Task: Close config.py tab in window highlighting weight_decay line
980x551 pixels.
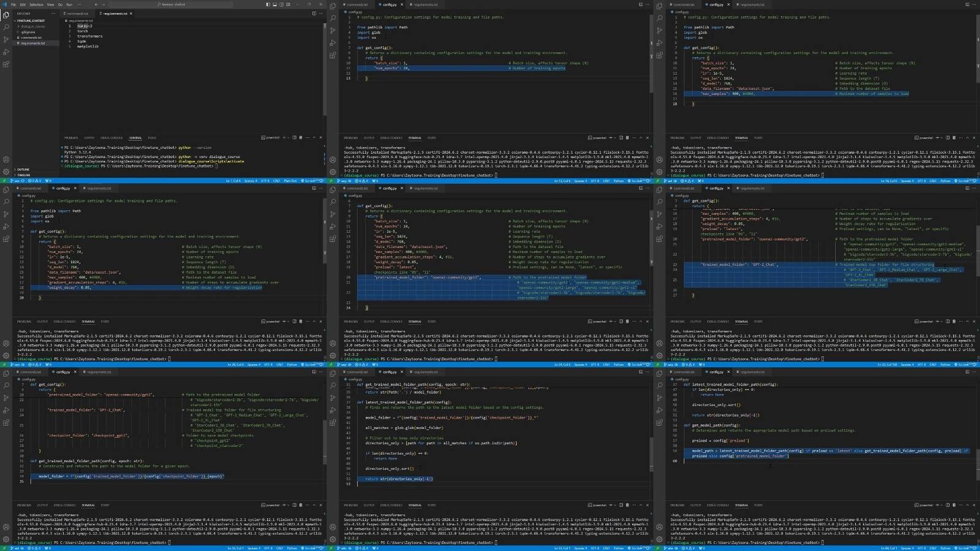Action: (75, 188)
